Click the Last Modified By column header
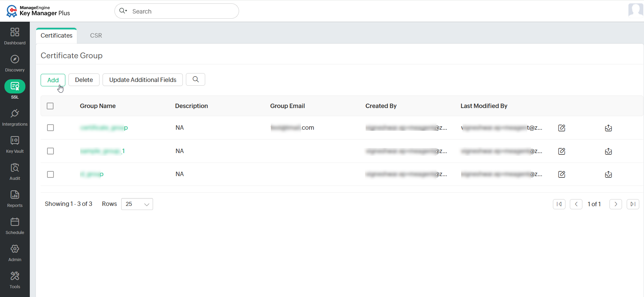Screen dimensions: 644x297 tap(484, 106)
